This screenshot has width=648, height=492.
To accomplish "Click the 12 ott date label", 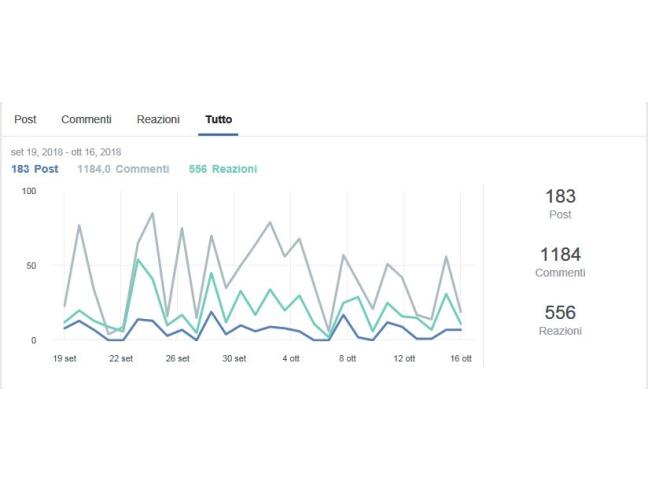I will pyautogui.click(x=403, y=358).
